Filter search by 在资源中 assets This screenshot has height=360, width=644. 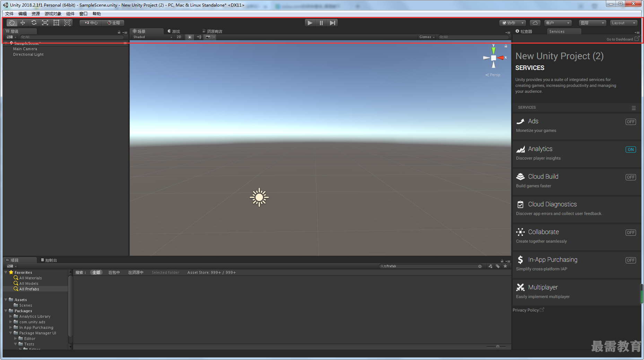point(136,272)
